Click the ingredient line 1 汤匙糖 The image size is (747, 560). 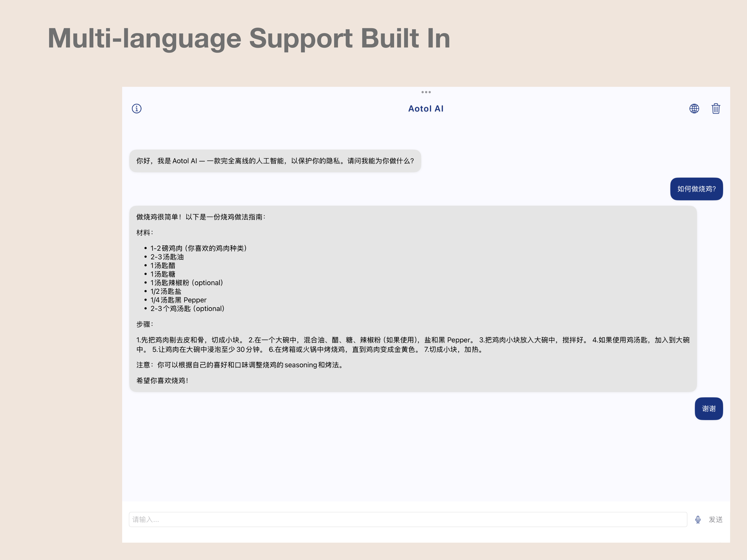(163, 274)
